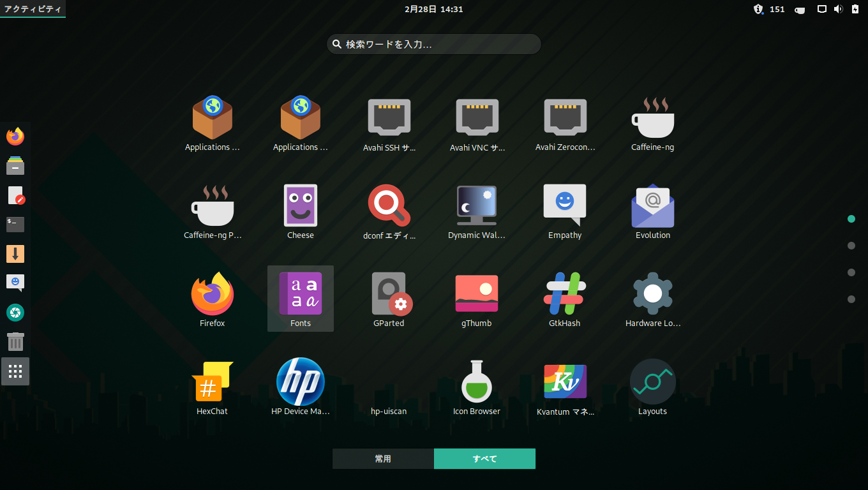The image size is (868, 490).
Task: Open Caffeine-ng Preferences app
Action: pos(213,212)
